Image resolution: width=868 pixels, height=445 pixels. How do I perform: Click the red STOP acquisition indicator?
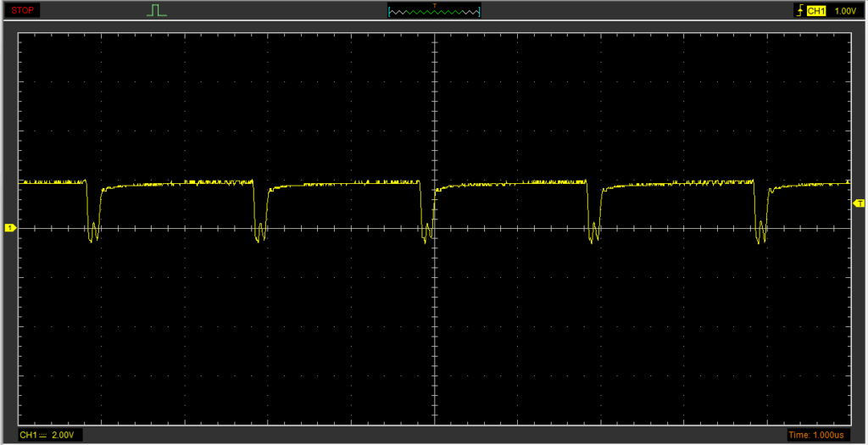[x=21, y=10]
